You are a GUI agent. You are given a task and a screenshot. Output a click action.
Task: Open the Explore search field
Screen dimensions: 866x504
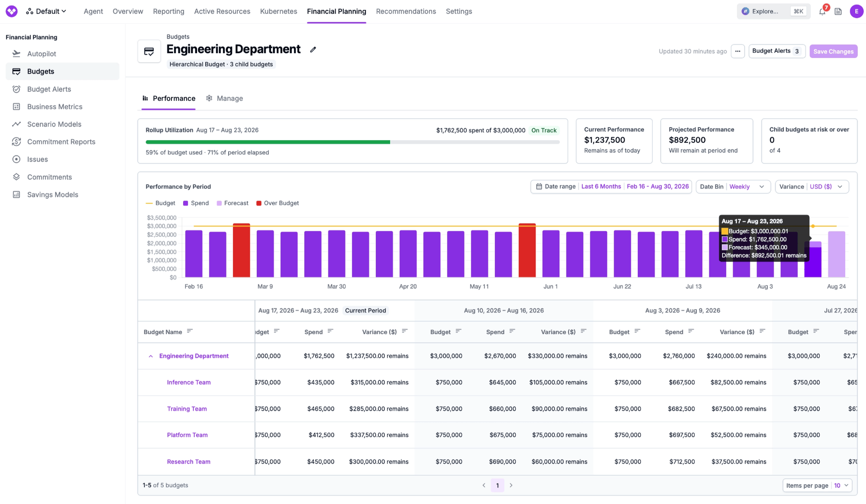click(773, 12)
